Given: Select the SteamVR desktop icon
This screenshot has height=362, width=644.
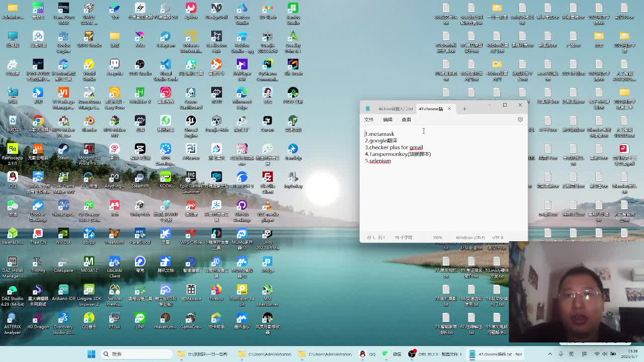Looking at the screenshot, I should [140, 180].
